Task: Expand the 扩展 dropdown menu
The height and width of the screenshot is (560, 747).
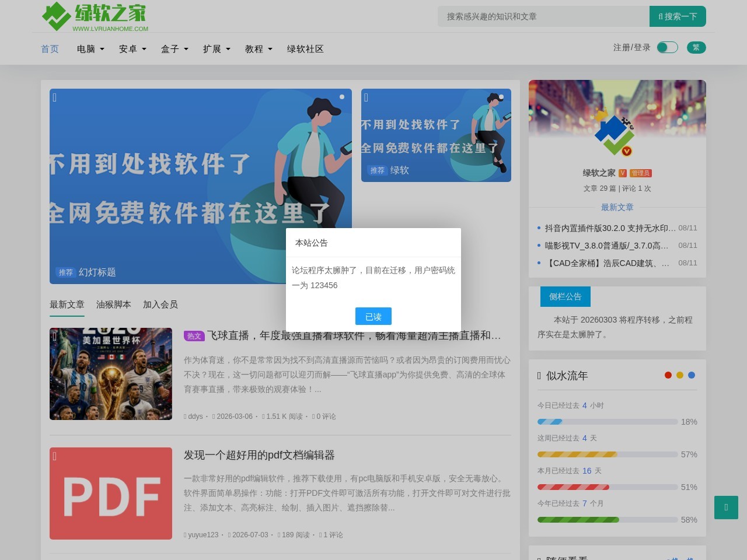Action: tap(217, 49)
